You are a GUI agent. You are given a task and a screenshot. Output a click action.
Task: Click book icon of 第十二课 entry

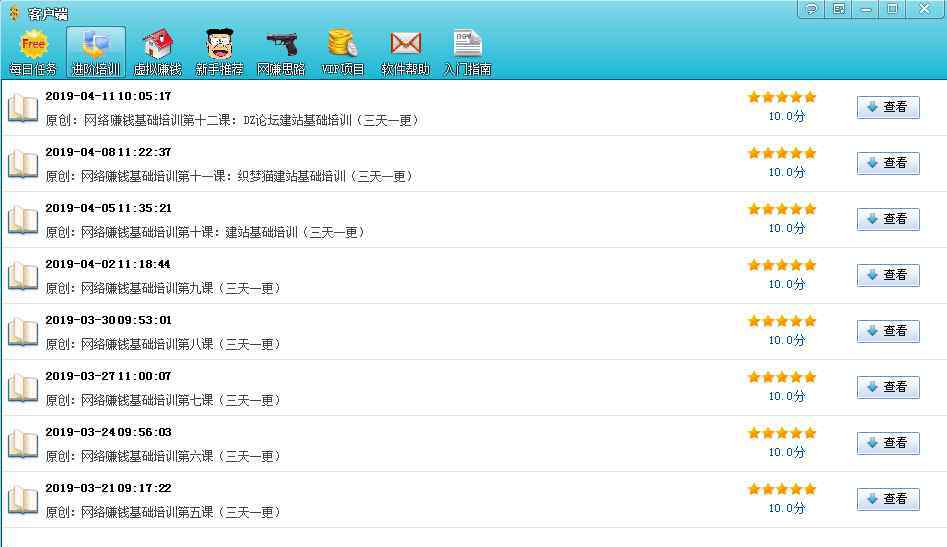pos(23,108)
